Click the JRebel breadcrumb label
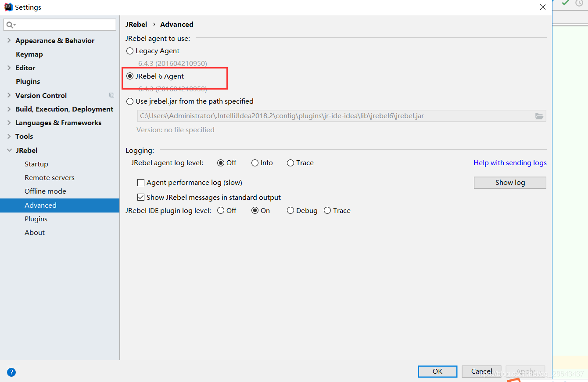The width and height of the screenshot is (588, 382). 136,25
